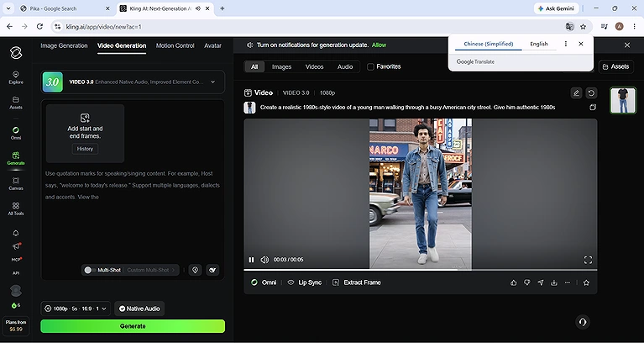Open the 1080p · 5s · 16:9 settings dropdown
The height and width of the screenshot is (343, 644).
click(x=76, y=309)
